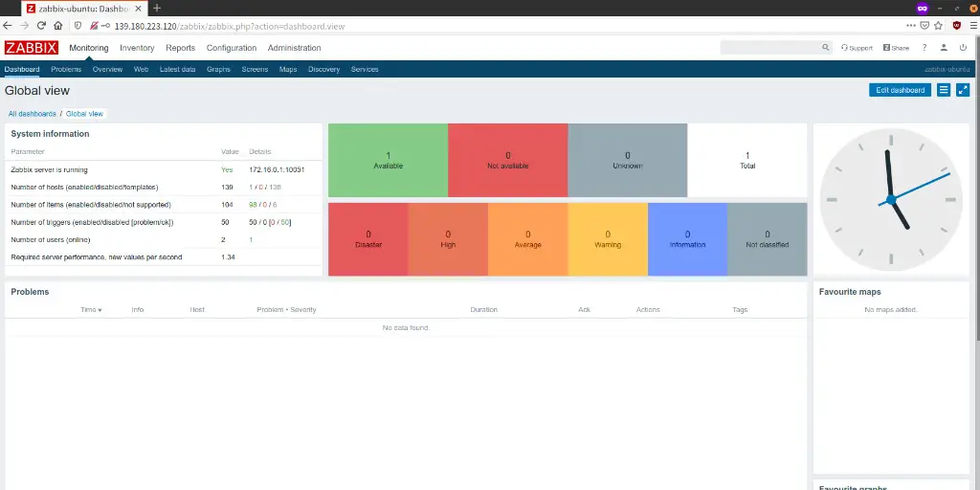Click the red Not available tile

click(x=508, y=160)
